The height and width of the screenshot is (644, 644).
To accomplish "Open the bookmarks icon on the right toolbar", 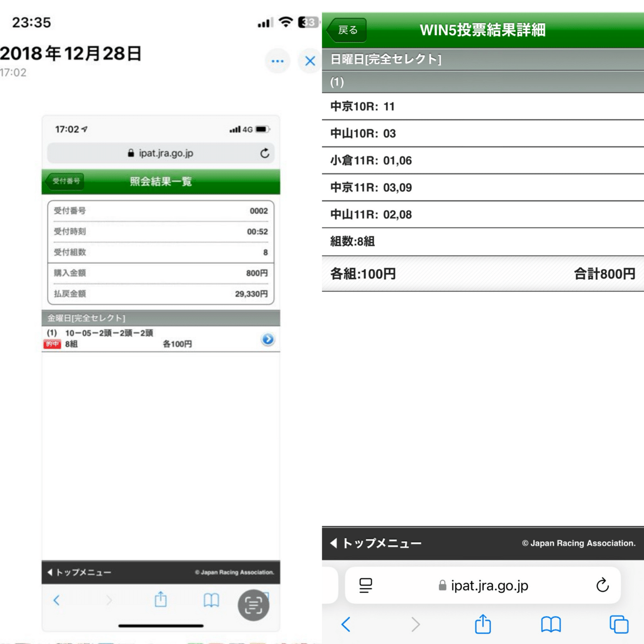I will pos(550,624).
